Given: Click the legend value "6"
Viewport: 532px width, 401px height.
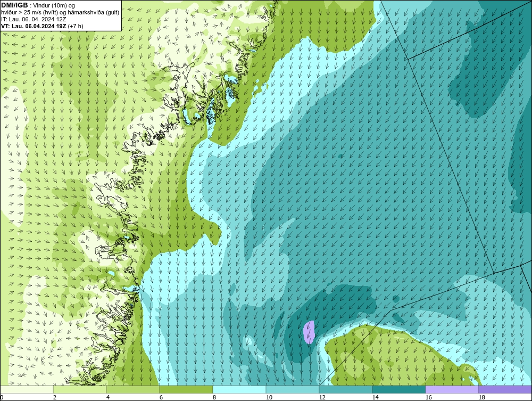Looking at the screenshot, I should tap(161, 397).
